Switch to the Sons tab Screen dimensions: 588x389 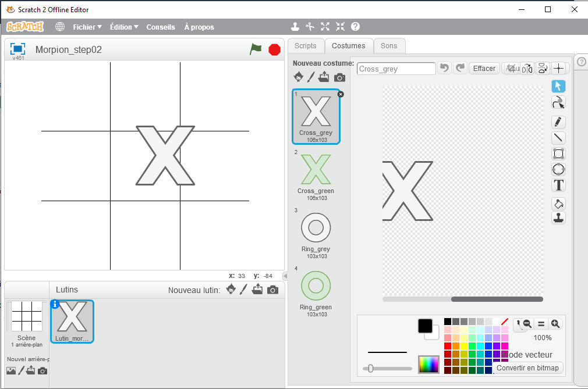pos(389,46)
